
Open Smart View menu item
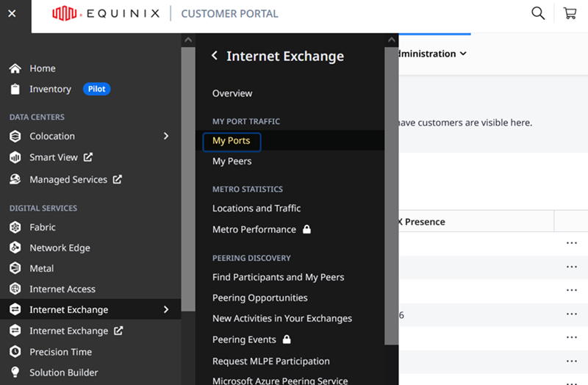pos(54,157)
